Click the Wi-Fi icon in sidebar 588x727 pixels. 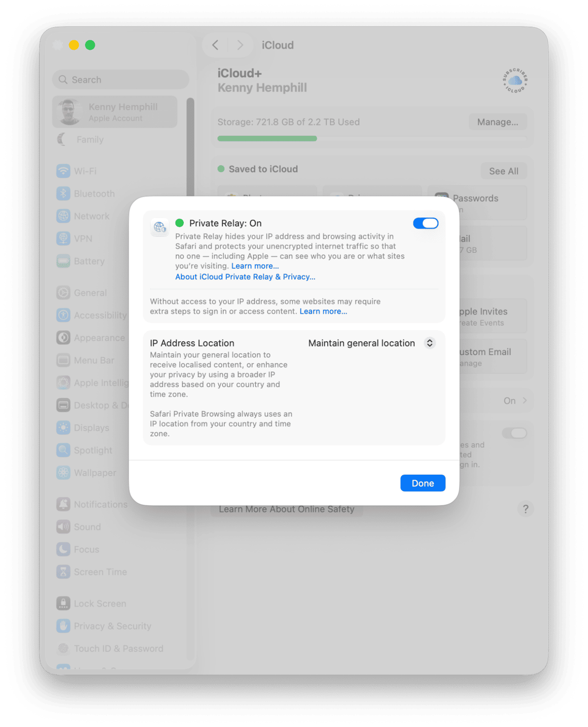[63, 171]
